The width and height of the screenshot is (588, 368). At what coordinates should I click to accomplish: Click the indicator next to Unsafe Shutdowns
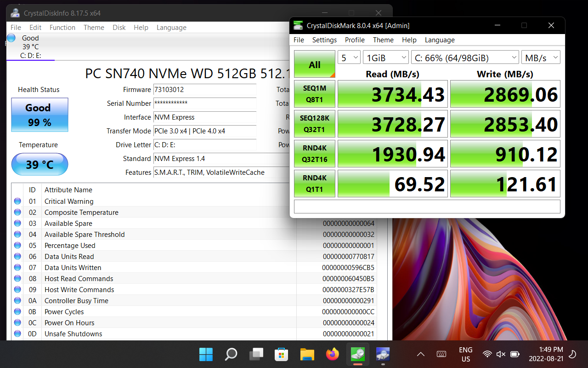pos(17,333)
